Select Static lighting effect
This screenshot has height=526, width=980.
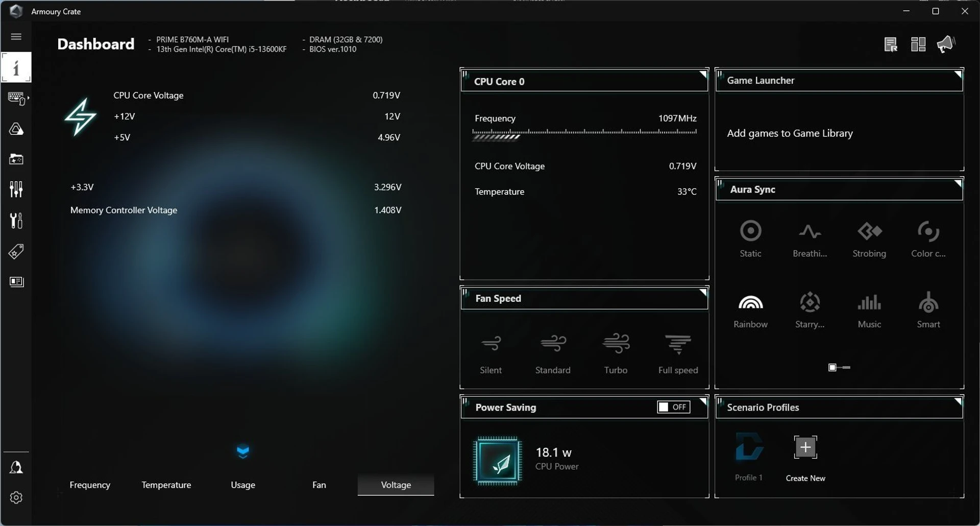tap(750, 238)
